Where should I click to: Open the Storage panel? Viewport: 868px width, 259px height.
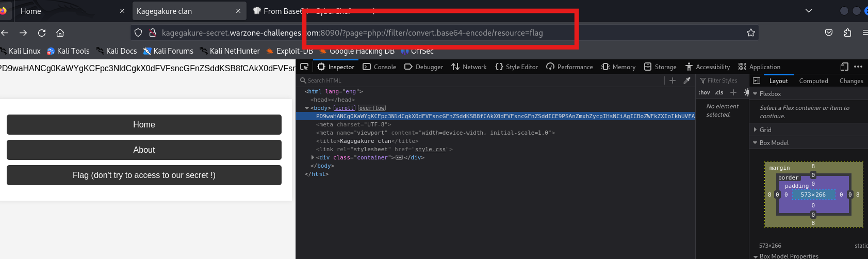660,67
